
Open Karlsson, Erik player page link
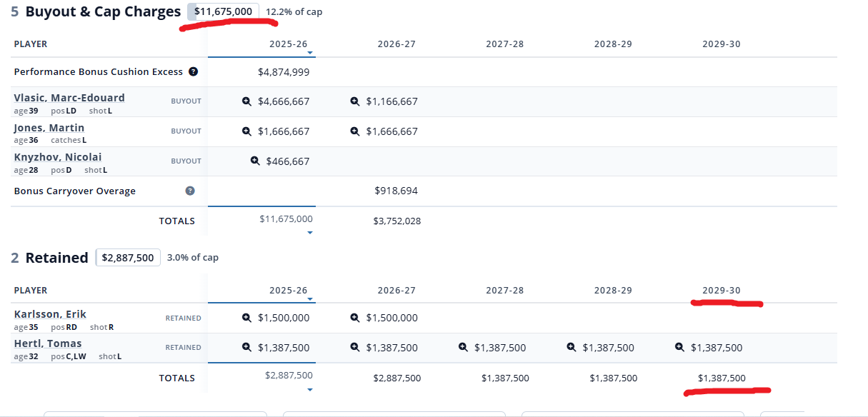pyautogui.click(x=50, y=314)
